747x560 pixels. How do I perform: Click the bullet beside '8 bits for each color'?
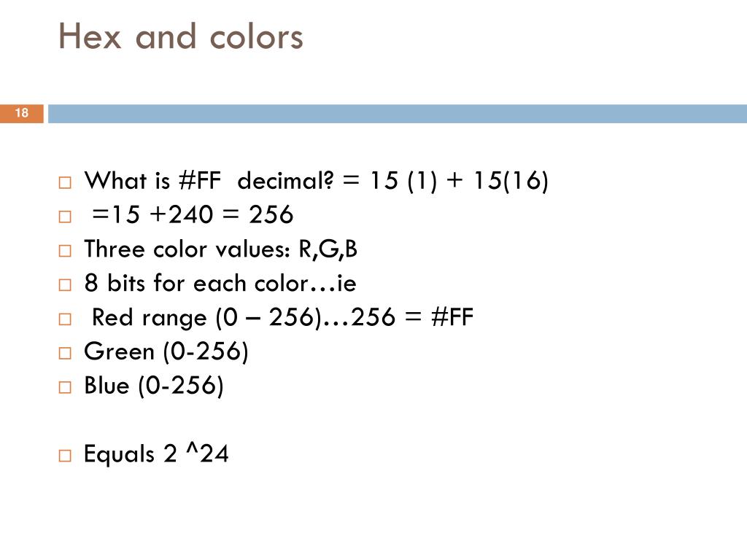[65, 285]
